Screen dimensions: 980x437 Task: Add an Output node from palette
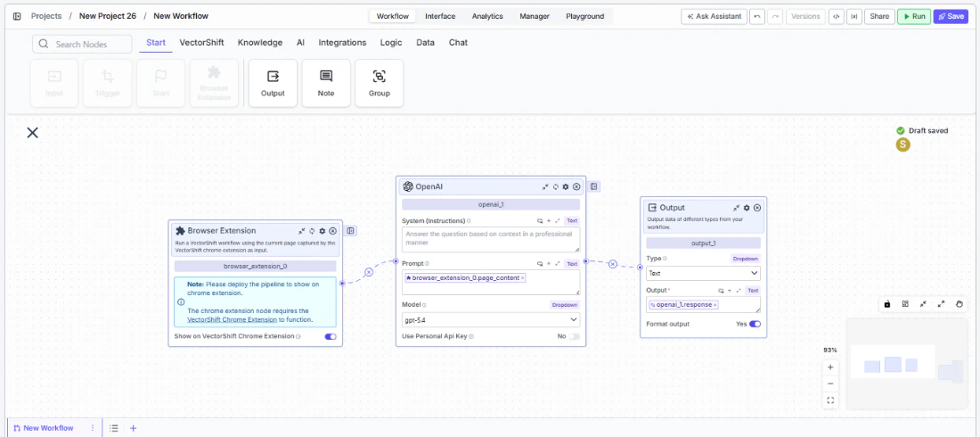click(274, 83)
